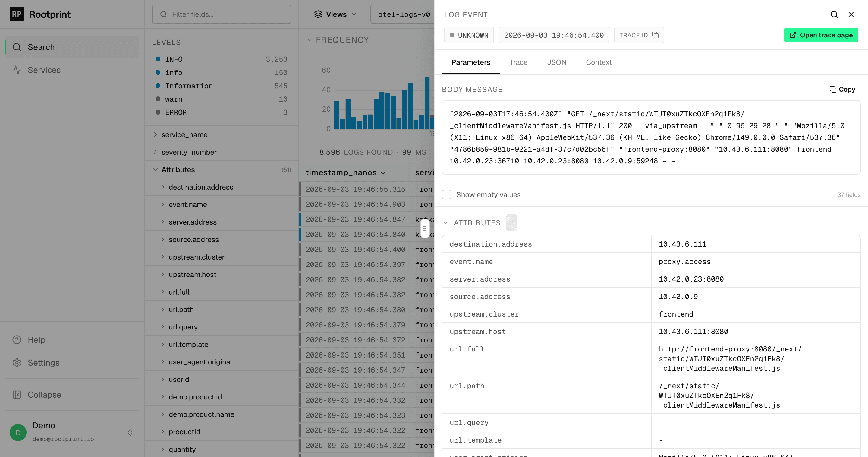The image size is (868, 457).
Task: Filter logs by the lowercase info level
Action: (x=222, y=72)
